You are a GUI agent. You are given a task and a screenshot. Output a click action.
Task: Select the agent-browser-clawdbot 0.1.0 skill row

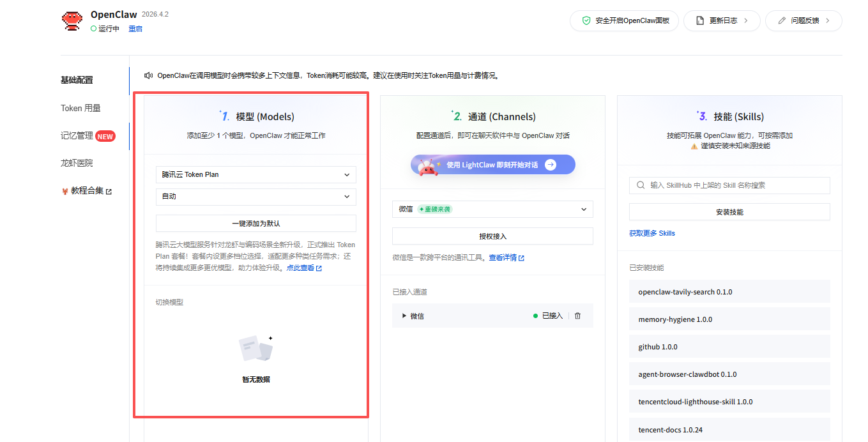tap(729, 374)
